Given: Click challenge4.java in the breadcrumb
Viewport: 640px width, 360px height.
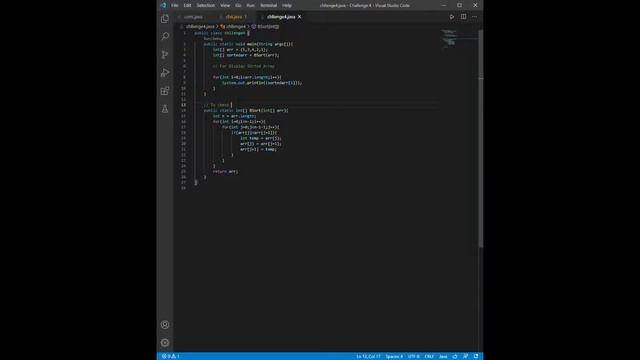Looking at the screenshot, I should point(200,27).
